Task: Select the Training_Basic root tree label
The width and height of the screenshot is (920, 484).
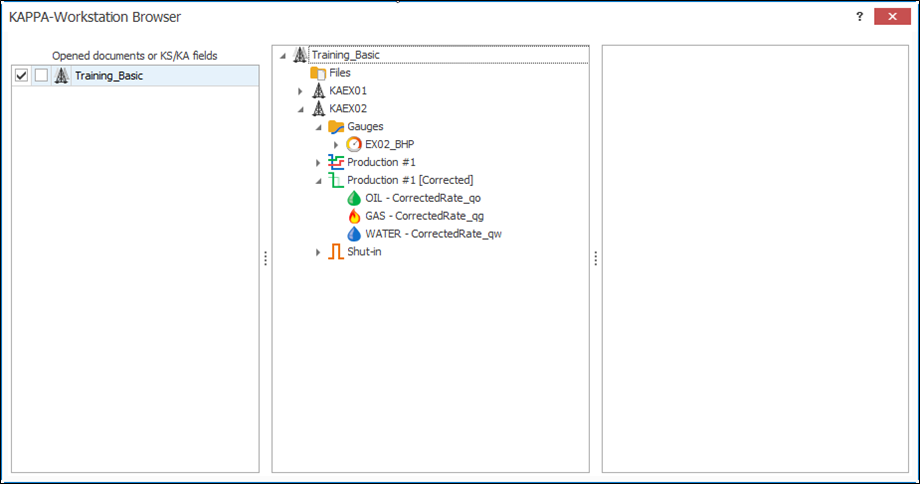Action: (346, 55)
